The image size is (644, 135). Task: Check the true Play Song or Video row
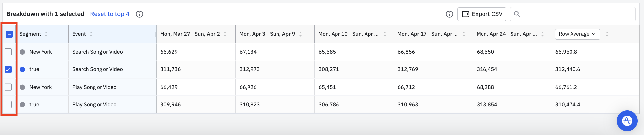8,105
